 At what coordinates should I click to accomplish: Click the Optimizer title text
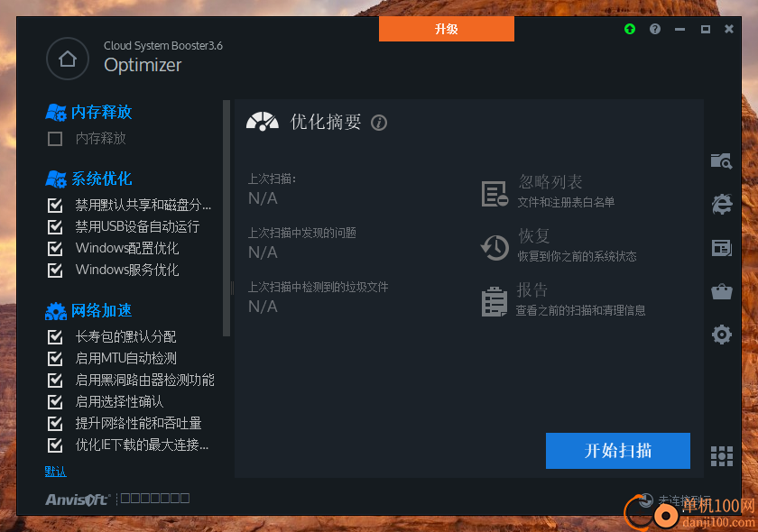click(143, 65)
